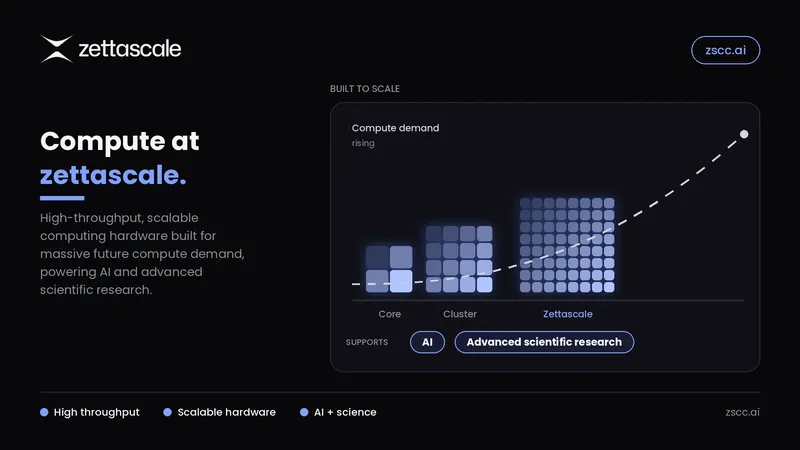Image resolution: width=800 pixels, height=450 pixels.
Task: Click the Core block cluster graphic
Action: 389,269
